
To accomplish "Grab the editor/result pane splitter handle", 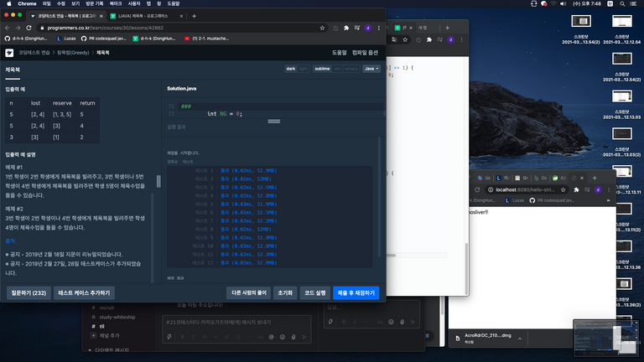I will [274, 121].
